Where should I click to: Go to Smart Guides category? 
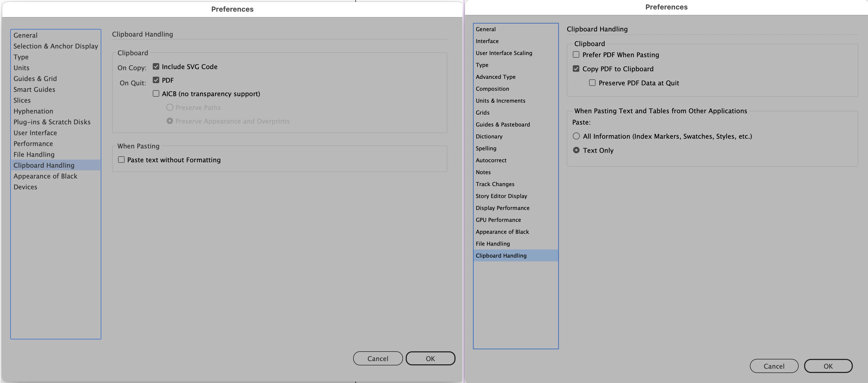point(34,89)
